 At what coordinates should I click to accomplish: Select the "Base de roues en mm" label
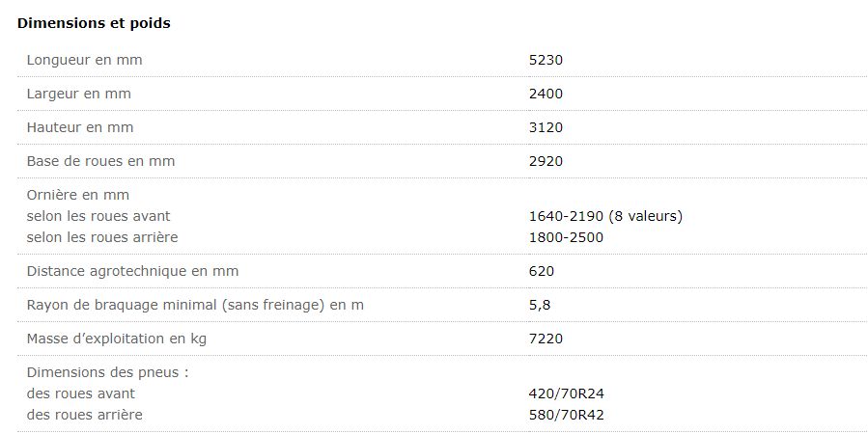pos(100,161)
